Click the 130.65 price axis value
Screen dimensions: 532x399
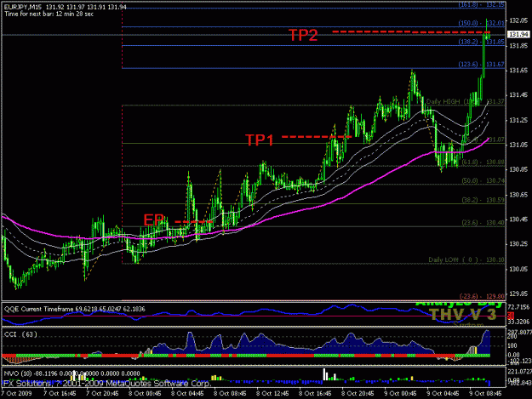518,195
